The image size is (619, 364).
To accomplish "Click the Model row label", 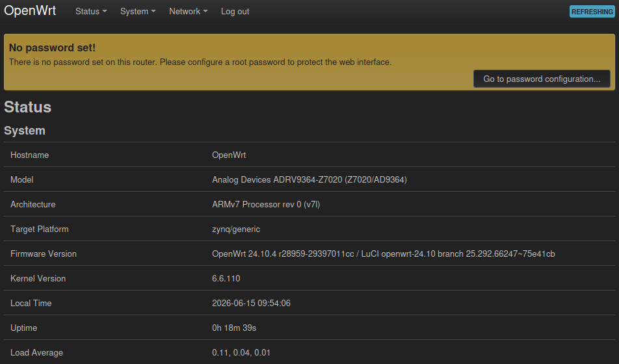I will pos(21,179).
